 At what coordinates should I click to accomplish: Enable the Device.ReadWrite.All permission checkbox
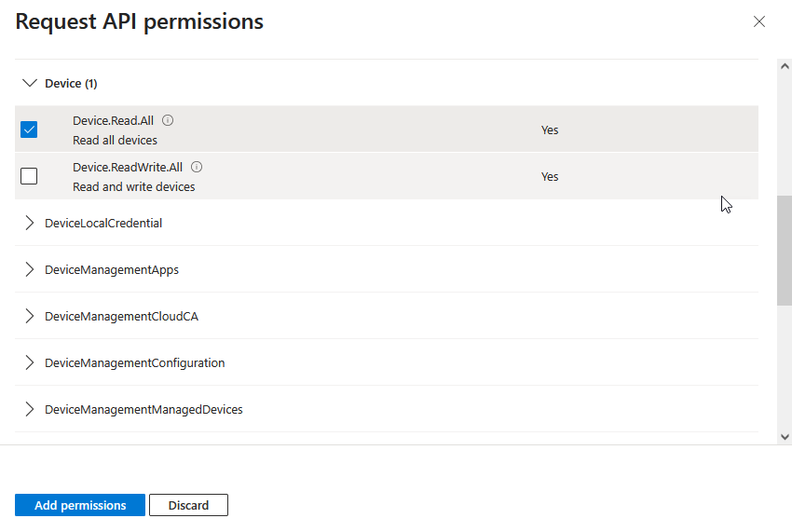[x=29, y=176]
